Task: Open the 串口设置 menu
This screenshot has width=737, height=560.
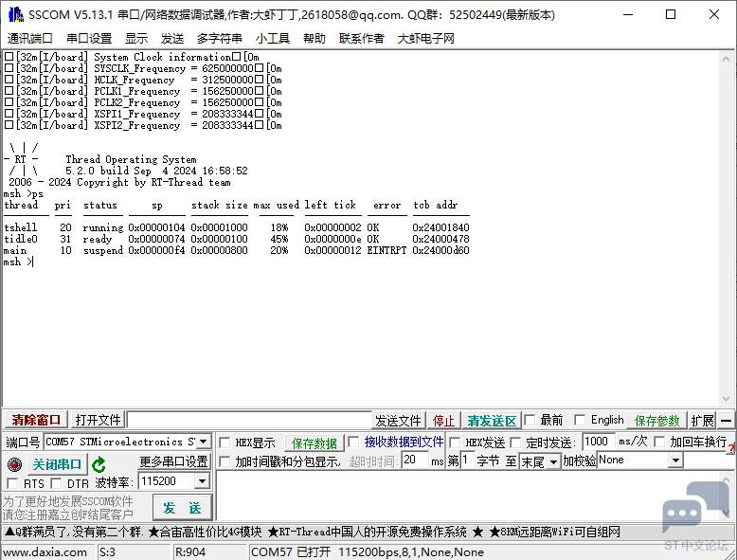Action: point(89,39)
